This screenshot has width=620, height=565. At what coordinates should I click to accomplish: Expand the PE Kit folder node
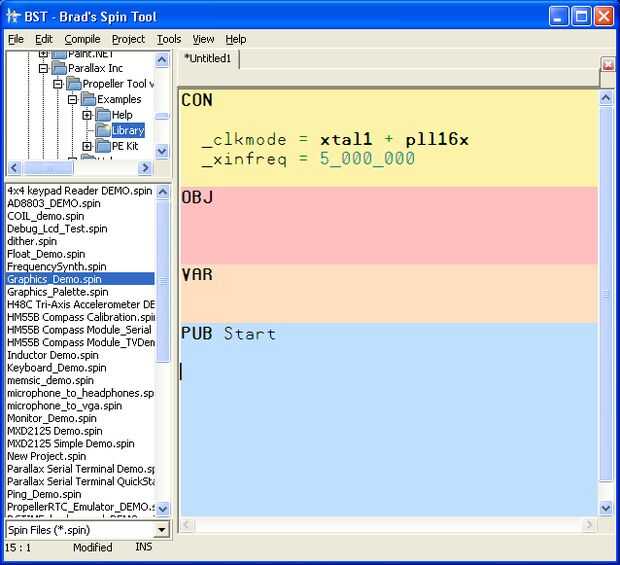[87, 146]
